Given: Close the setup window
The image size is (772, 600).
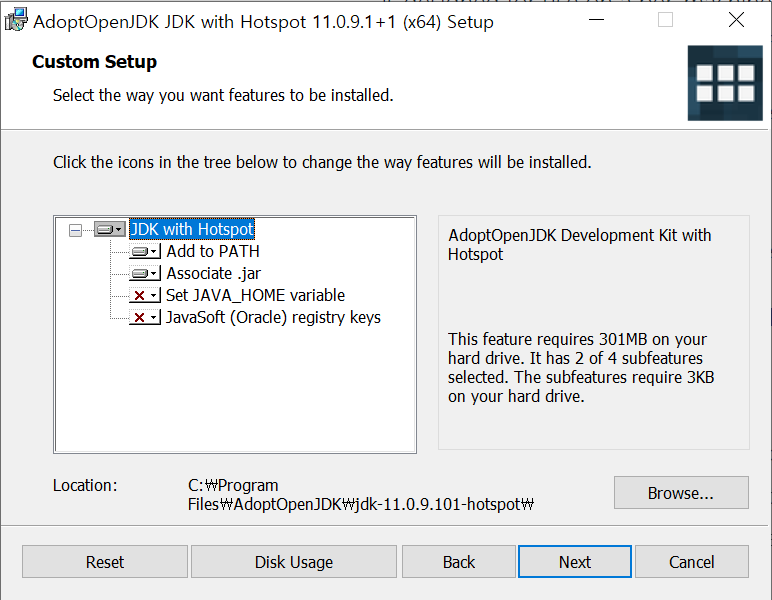Looking at the screenshot, I should (737, 20).
